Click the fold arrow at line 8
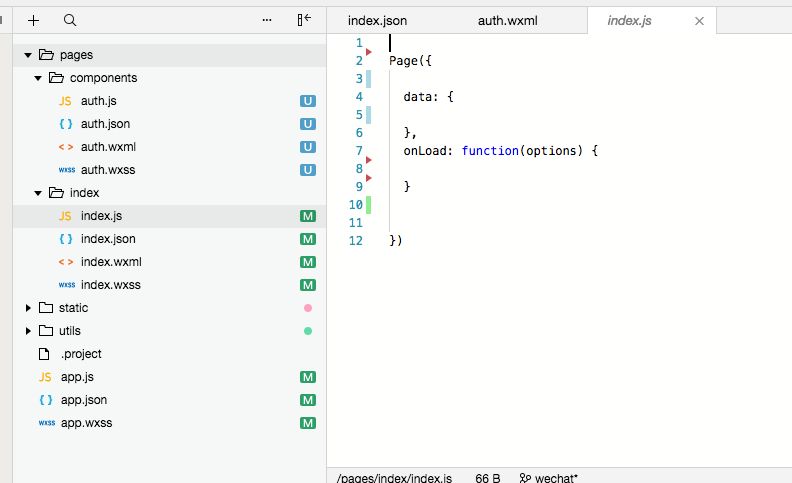This screenshot has height=483, width=792. point(369,160)
